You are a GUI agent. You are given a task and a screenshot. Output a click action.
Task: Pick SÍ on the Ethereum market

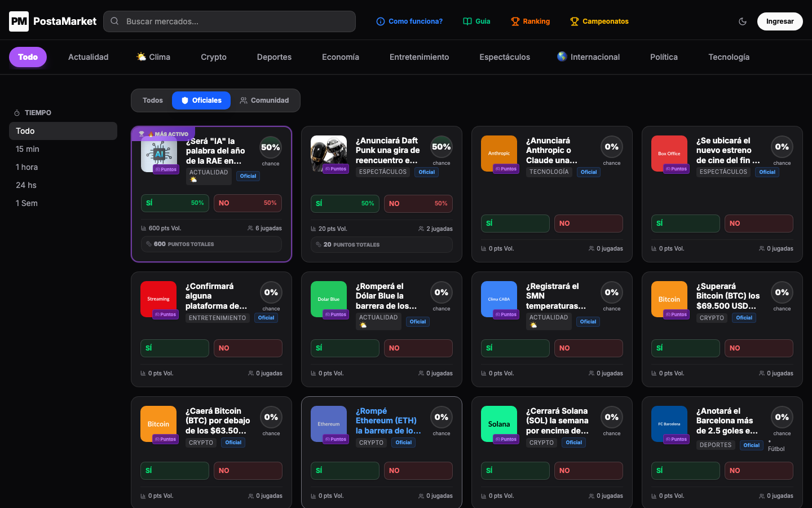(345, 471)
